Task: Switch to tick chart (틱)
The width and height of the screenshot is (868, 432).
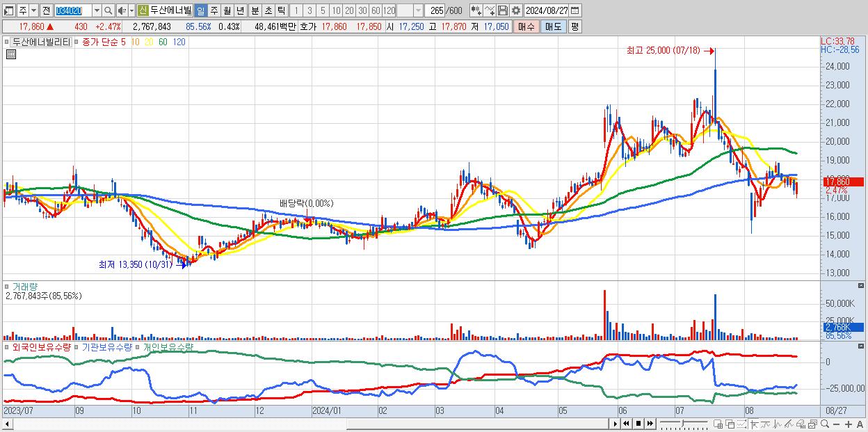Action: click(x=280, y=10)
